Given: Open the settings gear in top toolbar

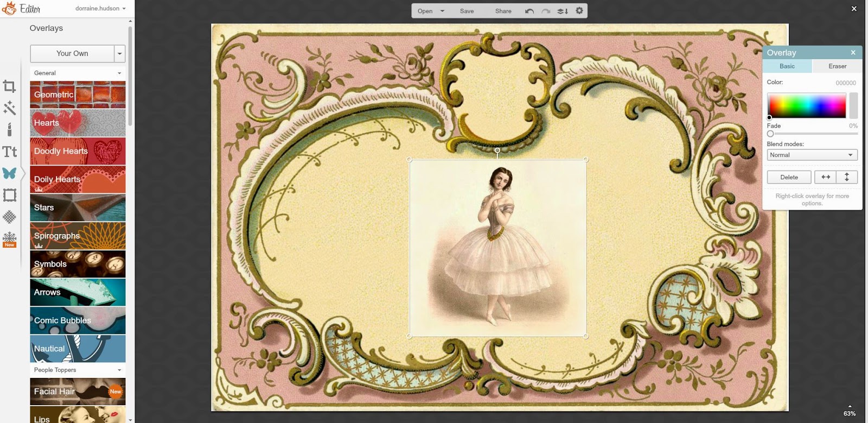Looking at the screenshot, I should (x=579, y=10).
